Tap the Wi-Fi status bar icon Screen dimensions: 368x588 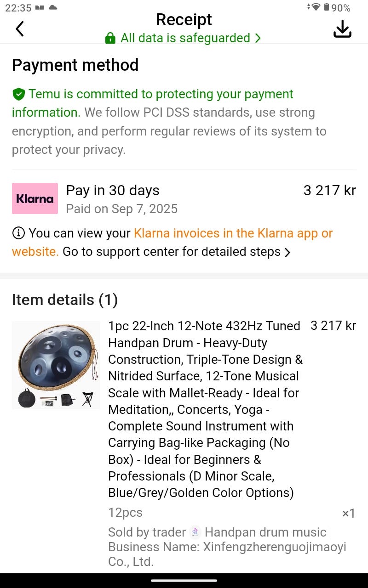click(x=315, y=7)
